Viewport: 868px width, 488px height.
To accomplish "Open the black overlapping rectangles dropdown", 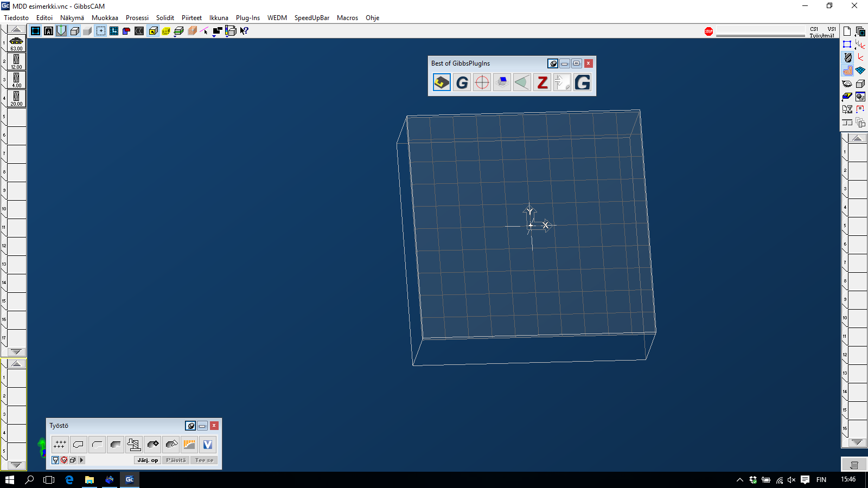I will tap(218, 31).
